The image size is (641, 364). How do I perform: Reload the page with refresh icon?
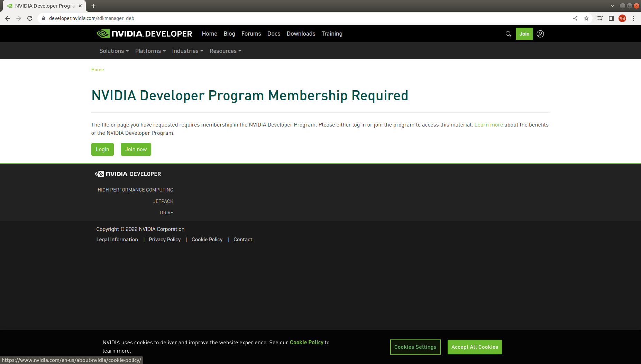(x=30, y=18)
